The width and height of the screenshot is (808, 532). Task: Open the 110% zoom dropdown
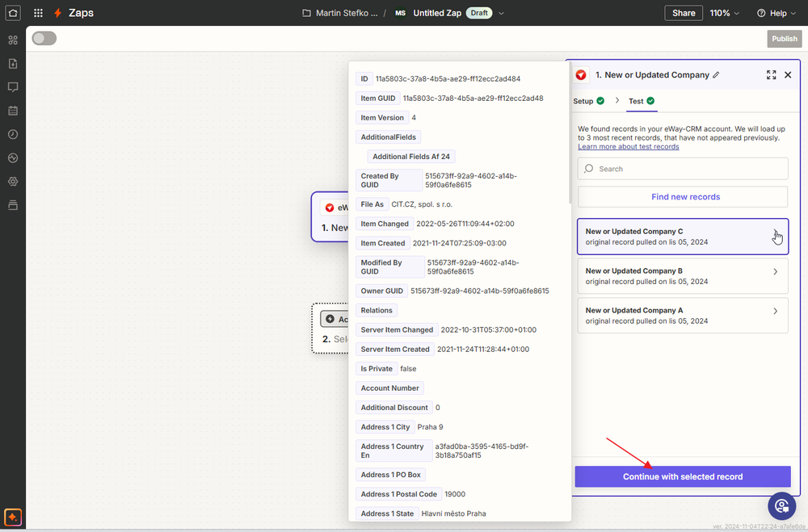point(725,14)
